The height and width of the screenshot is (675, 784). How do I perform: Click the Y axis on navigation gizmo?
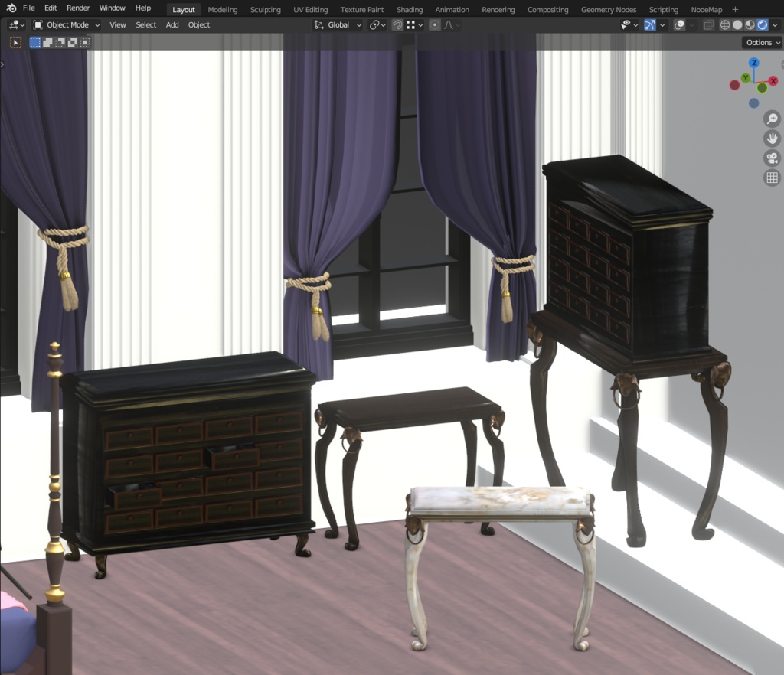pos(746,78)
